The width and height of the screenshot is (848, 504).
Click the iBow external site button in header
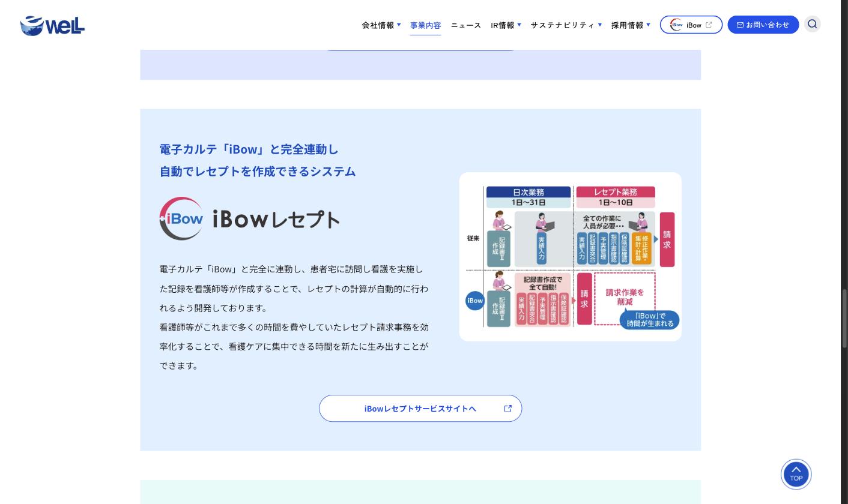coord(691,25)
